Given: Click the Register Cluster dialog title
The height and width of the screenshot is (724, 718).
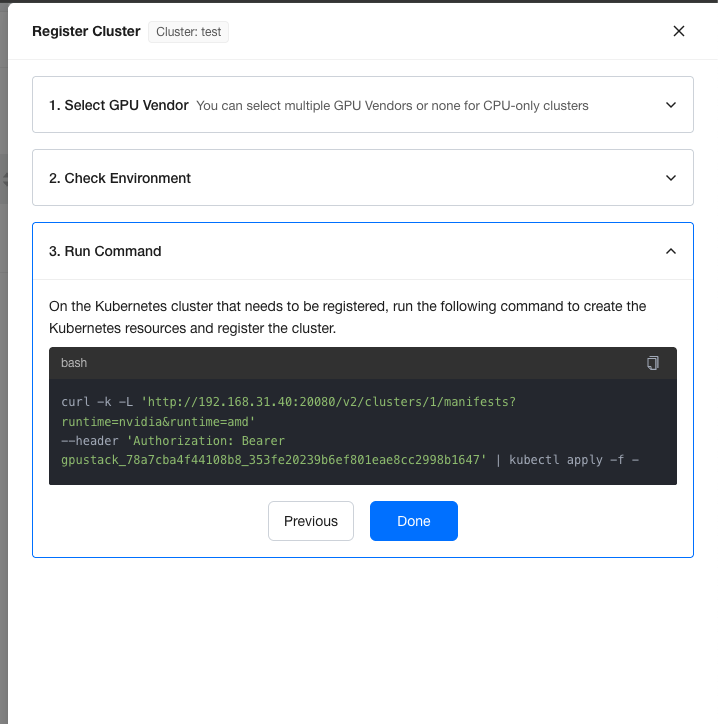Looking at the screenshot, I should (x=86, y=31).
